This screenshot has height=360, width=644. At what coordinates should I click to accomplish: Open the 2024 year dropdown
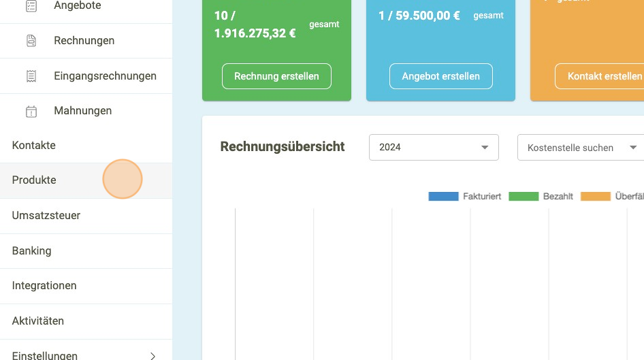coord(434,148)
